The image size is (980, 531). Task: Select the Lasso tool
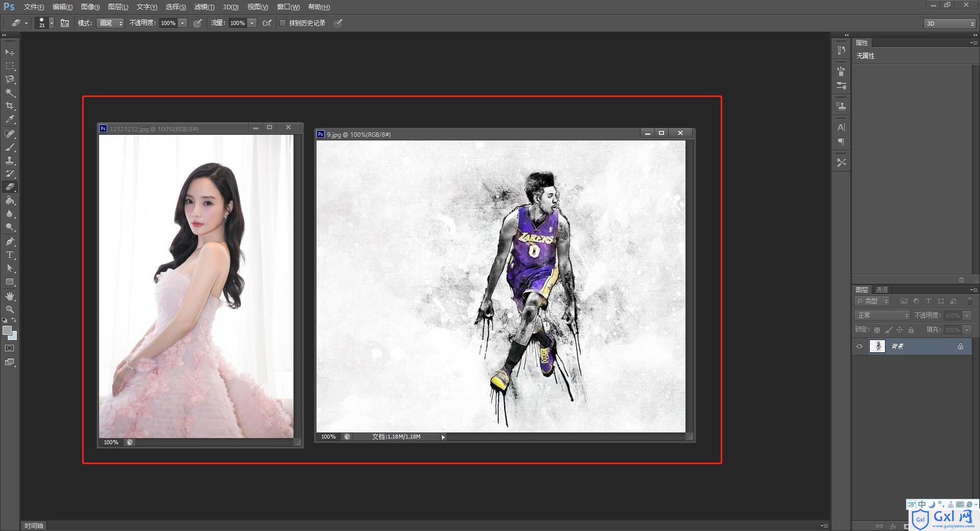point(10,79)
